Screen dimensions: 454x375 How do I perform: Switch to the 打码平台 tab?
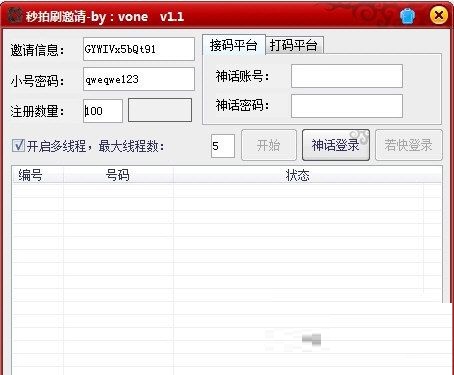click(x=294, y=45)
